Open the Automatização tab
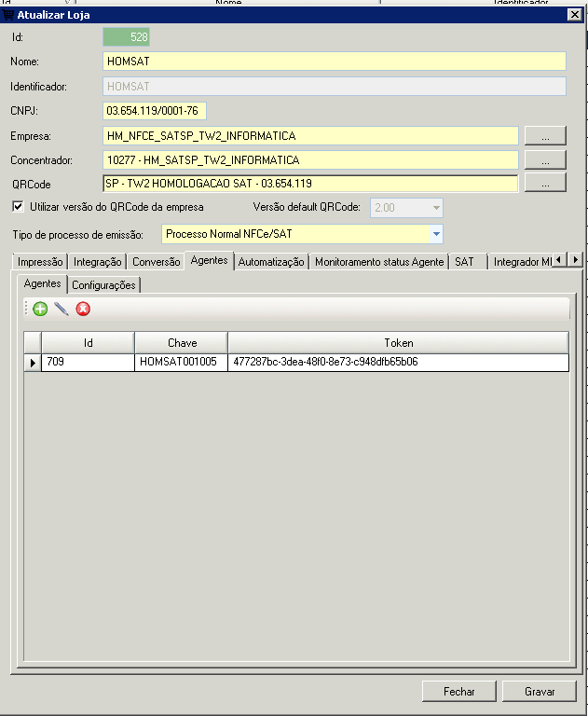Viewport: 588px width, 716px height. coord(271,262)
